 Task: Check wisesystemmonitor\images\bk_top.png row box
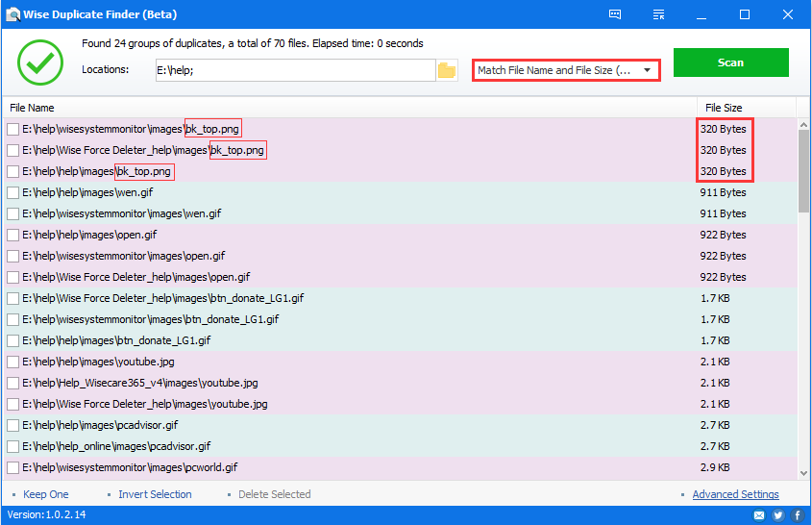point(12,129)
